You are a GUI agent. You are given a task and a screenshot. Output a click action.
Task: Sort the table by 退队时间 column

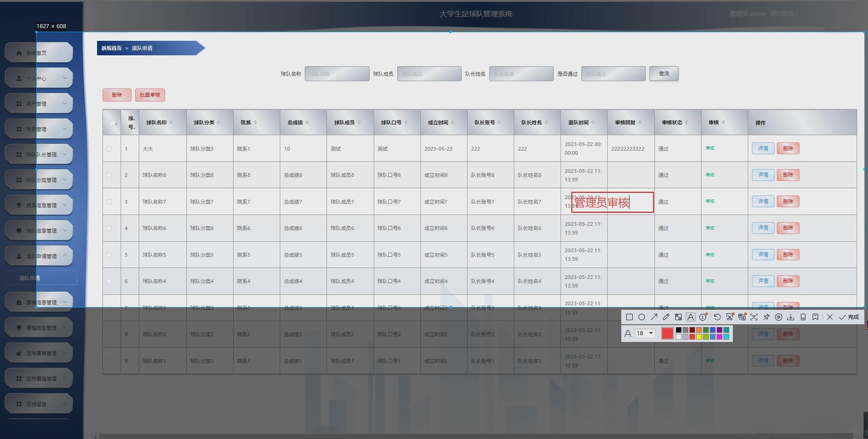pos(593,122)
